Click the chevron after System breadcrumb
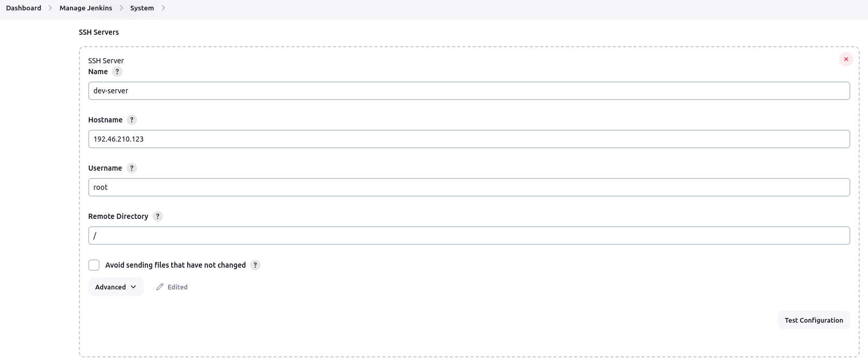The height and width of the screenshot is (360, 868). point(163,8)
